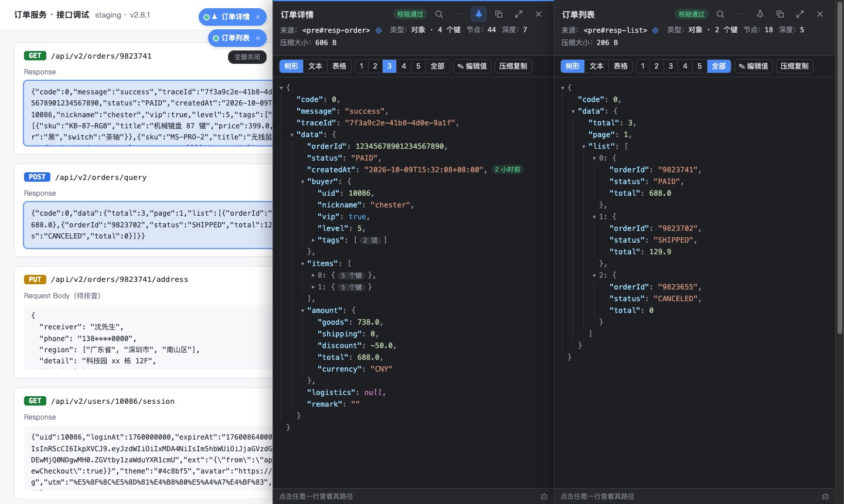Switch 订单详情 panel to 表格 view
The height and width of the screenshot is (504, 844).
point(339,66)
